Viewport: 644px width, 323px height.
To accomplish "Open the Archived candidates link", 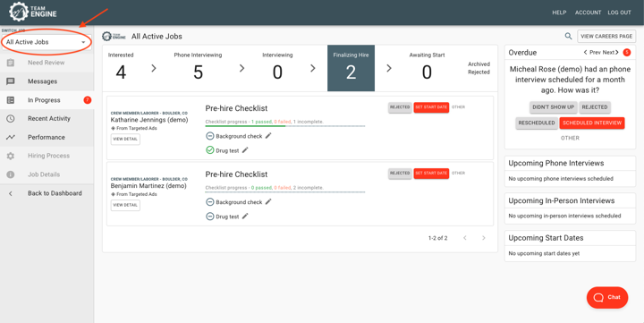I will 479,64.
